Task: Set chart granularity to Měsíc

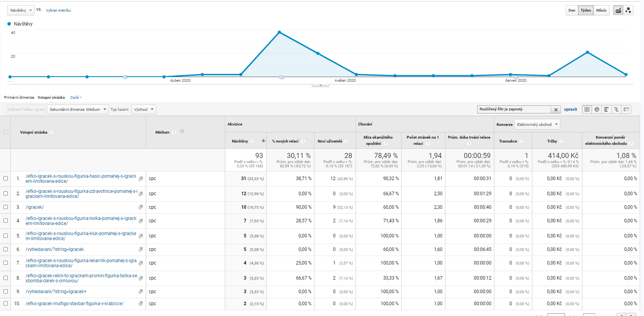Action: point(601,10)
